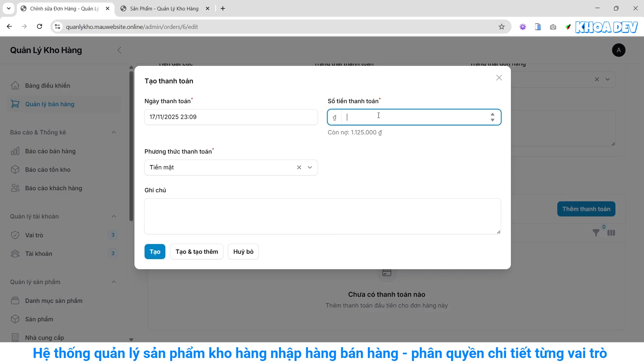644x363 pixels.
Task: Close the Tạo thanh toán dialog
Action: point(499,78)
